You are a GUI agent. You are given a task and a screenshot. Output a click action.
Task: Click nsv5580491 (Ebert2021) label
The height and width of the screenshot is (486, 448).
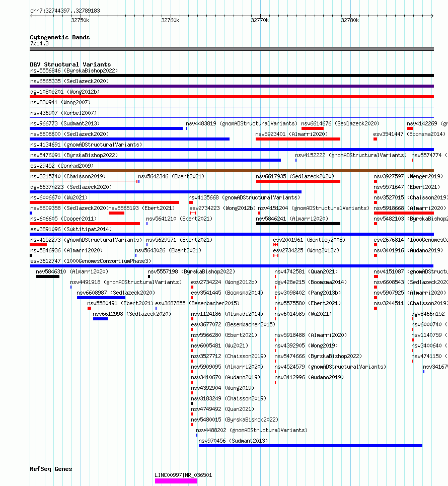point(120,303)
